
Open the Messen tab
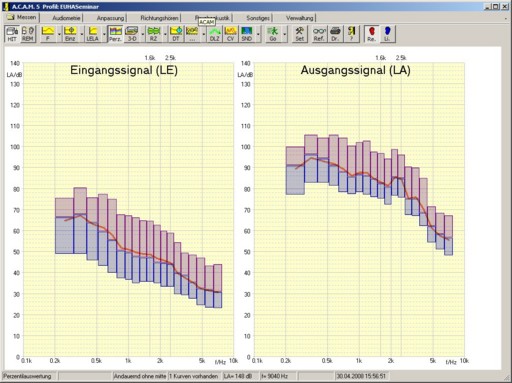[22, 17]
